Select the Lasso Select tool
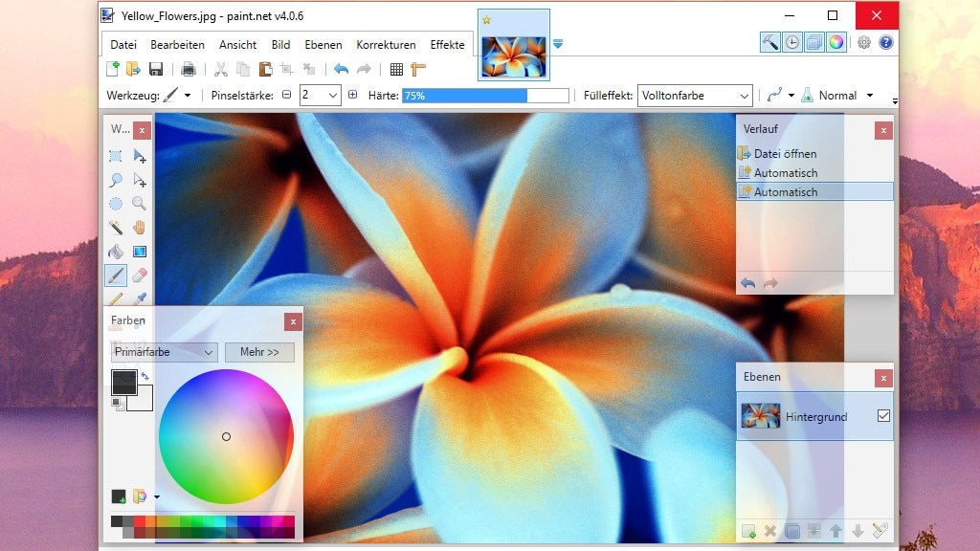This screenshot has height=551, width=980. [116, 181]
